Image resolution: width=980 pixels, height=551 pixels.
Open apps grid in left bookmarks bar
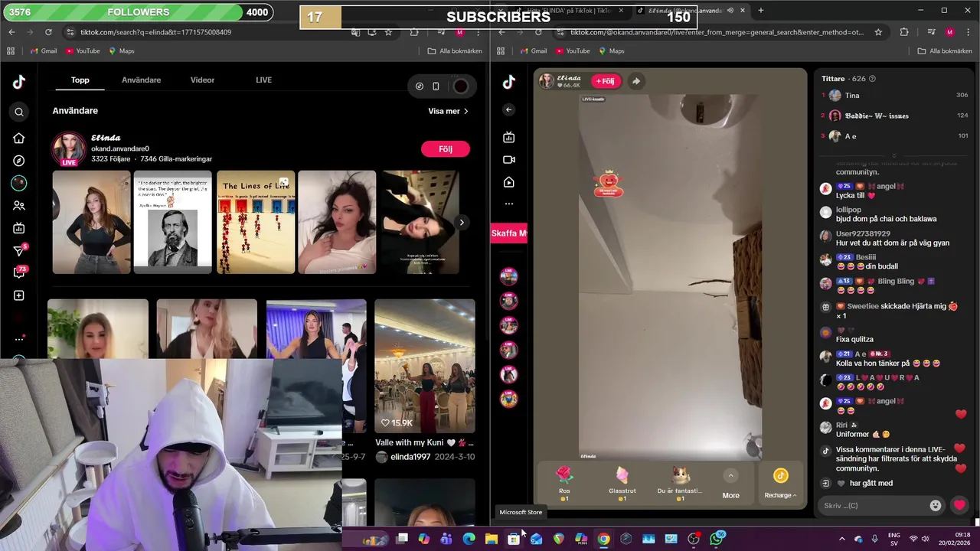click(11, 51)
